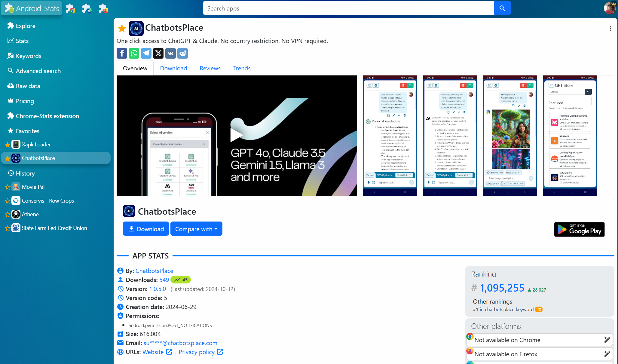This screenshot has height=364, width=618.
Task: Open Conservis - Row Crops entry
Action: [x=48, y=201]
